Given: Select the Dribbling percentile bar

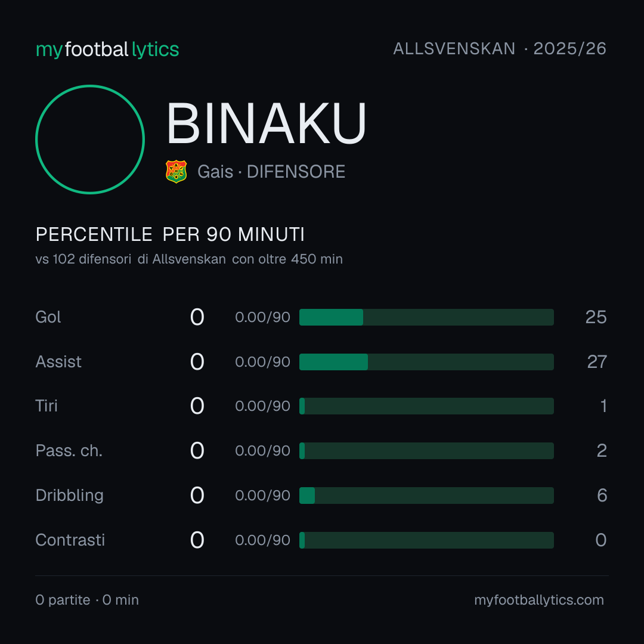Looking at the screenshot, I should click(x=426, y=496).
